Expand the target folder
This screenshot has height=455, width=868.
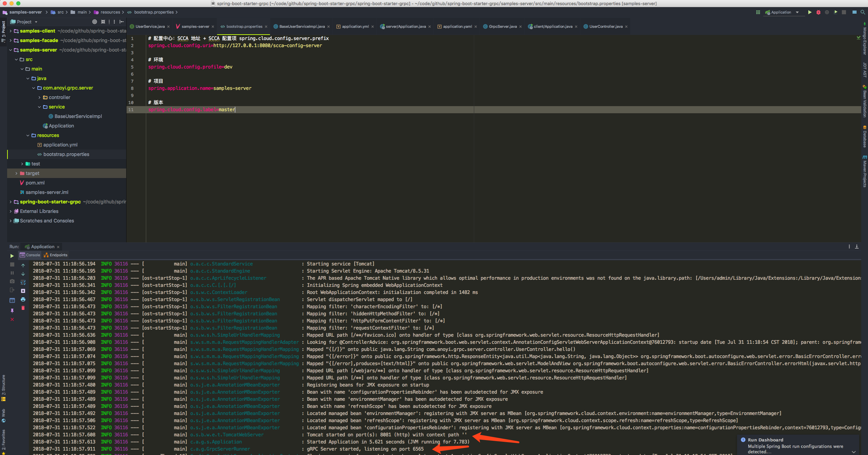click(x=16, y=173)
